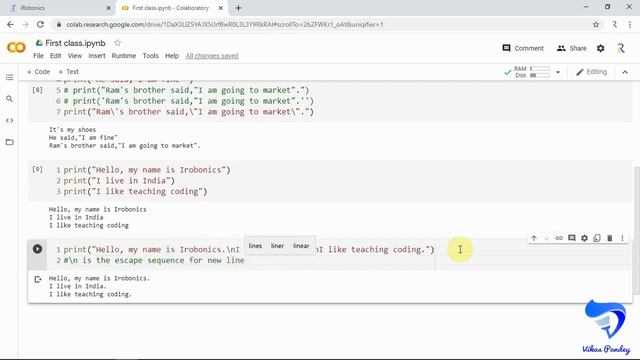Open the Files folder sidebar icon
The width and height of the screenshot is (640, 360).
pos(9,142)
